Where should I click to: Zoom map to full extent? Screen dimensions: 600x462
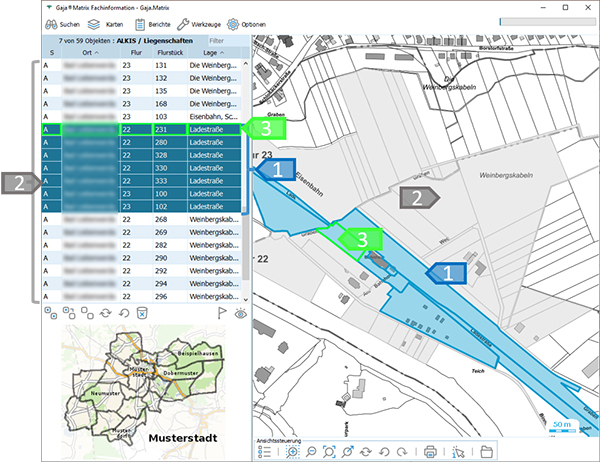pos(329,451)
